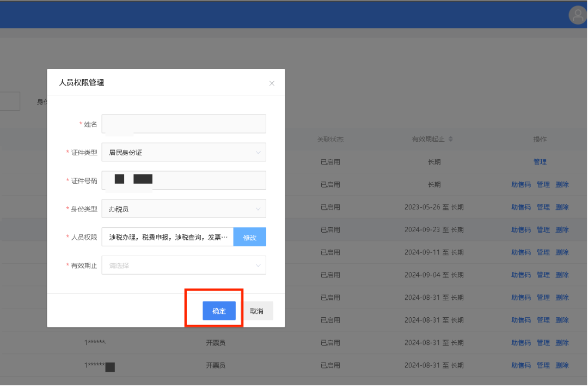Click 2024-09-04 至 长期 date cell
Viewport: 588px width, 387px height.
coord(434,275)
